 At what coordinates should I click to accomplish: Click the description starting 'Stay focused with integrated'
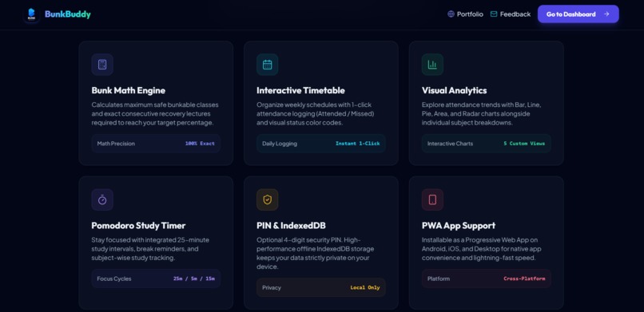[150, 249]
